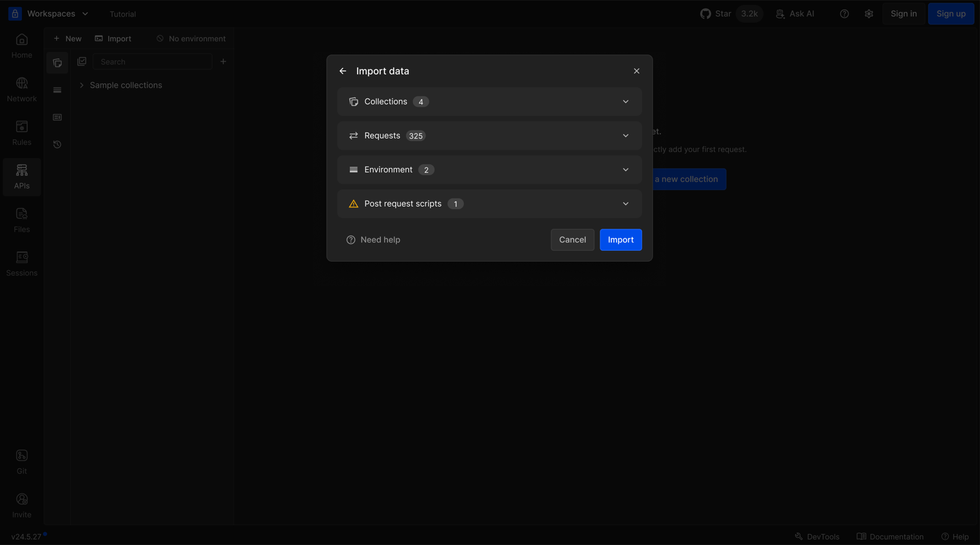Click Import in the top toolbar
980x545 pixels.
click(113, 39)
